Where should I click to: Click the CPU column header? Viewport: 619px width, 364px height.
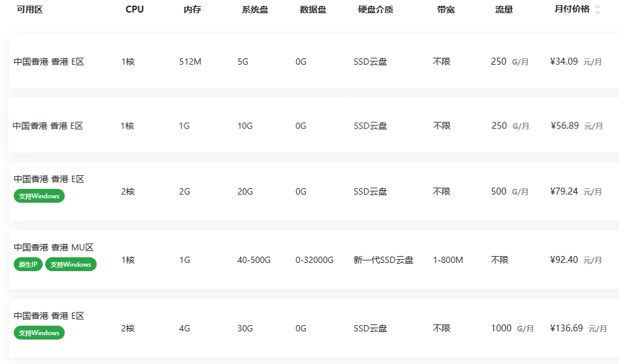[x=134, y=9]
